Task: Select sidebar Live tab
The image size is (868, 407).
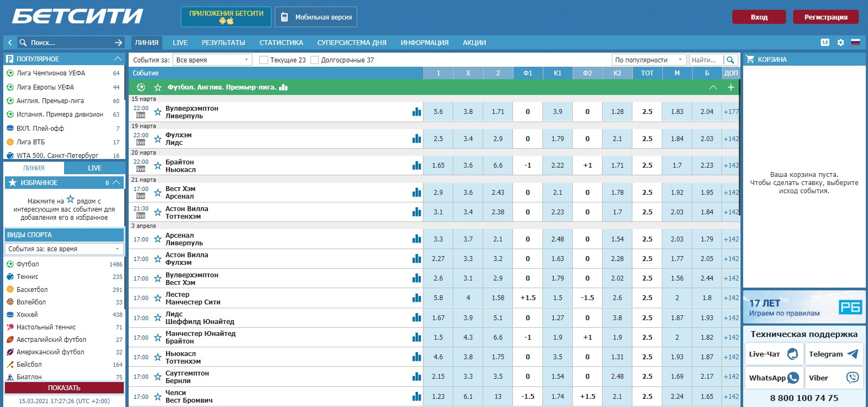Action: pyautogui.click(x=94, y=168)
